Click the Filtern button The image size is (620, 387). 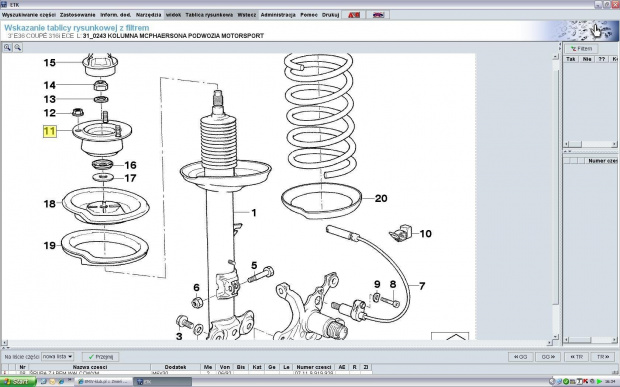(x=581, y=49)
